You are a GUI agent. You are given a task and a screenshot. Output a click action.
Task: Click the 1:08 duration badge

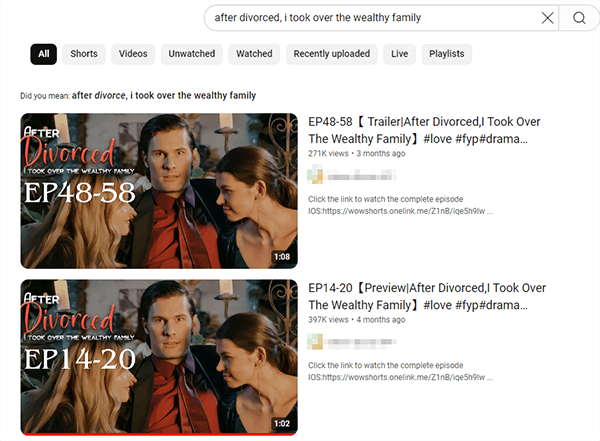(x=282, y=256)
